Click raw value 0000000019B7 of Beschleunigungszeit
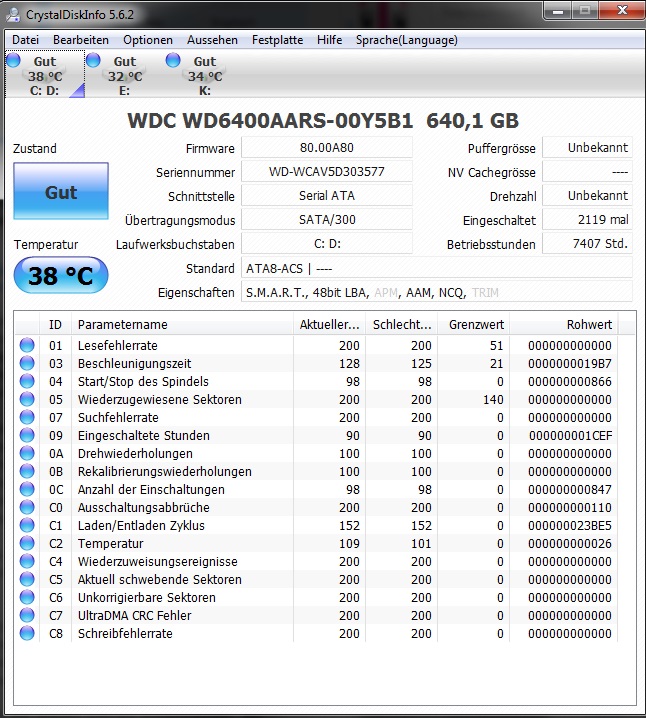646x718 pixels. pyautogui.click(x=570, y=364)
